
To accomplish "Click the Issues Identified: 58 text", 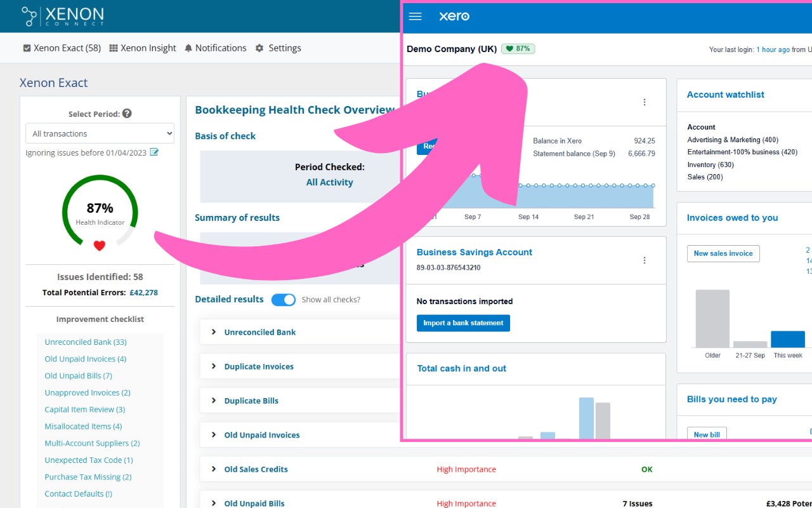I will [100, 277].
